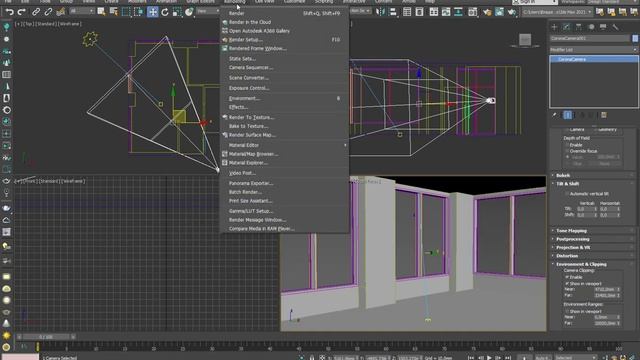Click the Play Animation button

tap(489, 357)
